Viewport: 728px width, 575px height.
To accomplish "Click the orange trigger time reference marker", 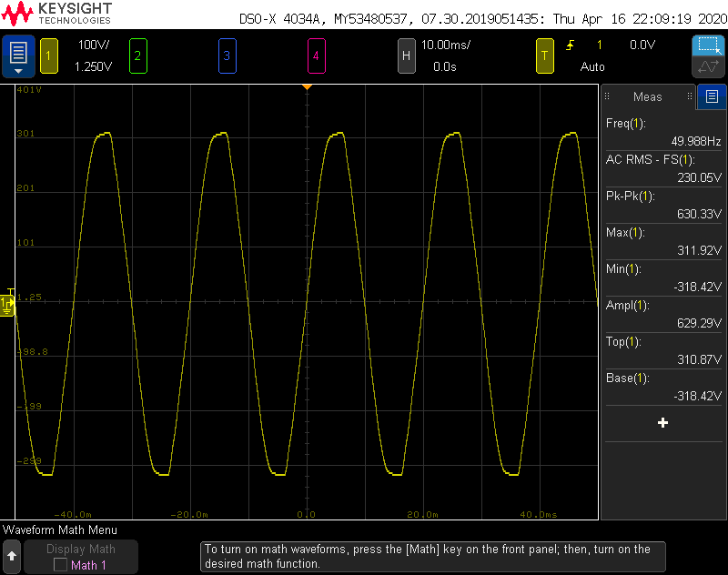I will point(308,86).
